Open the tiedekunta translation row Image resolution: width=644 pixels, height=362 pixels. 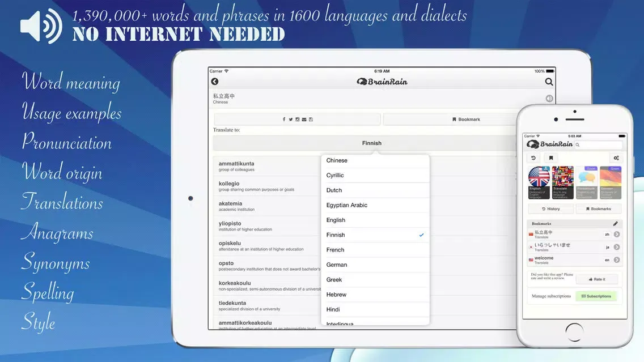pyautogui.click(x=267, y=306)
